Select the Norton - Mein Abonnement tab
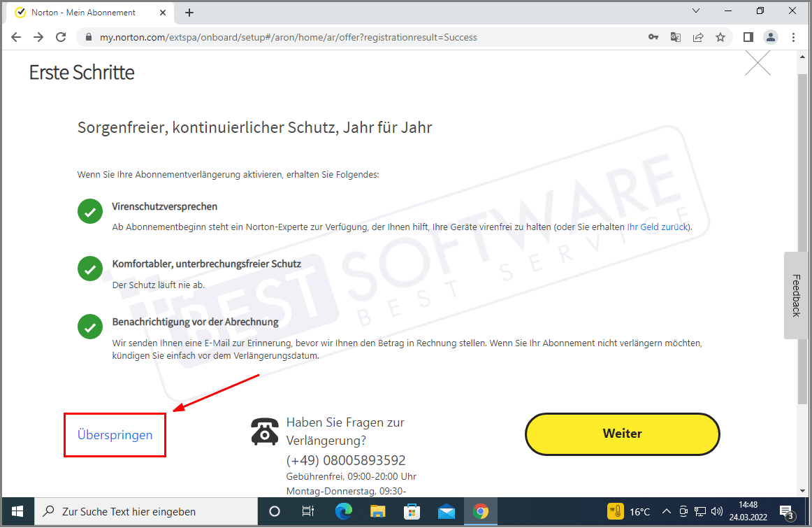This screenshot has height=528, width=812. 84,12
